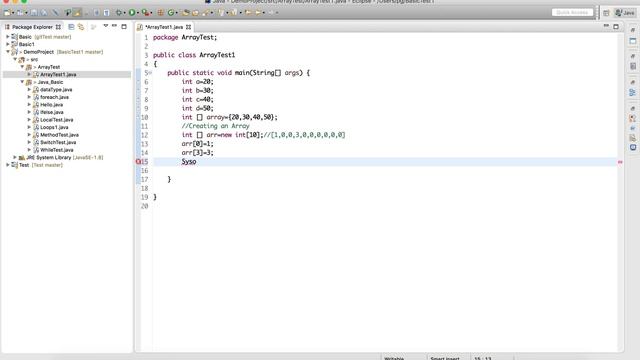Toggle Link with Editor in Package Explorer
Image resolution: width=640 pixels, height=360 pixels.
(81, 27)
